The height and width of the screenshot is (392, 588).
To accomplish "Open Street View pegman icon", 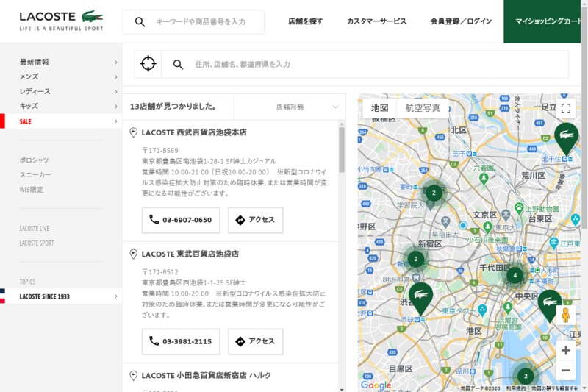I will pyautogui.click(x=565, y=315).
